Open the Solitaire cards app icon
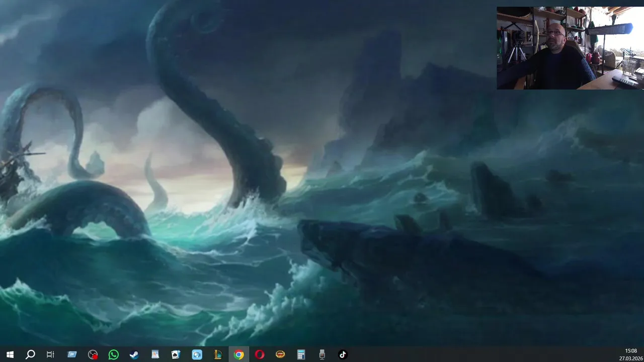This screenshot has height=362, width=644. coord(176,354)
